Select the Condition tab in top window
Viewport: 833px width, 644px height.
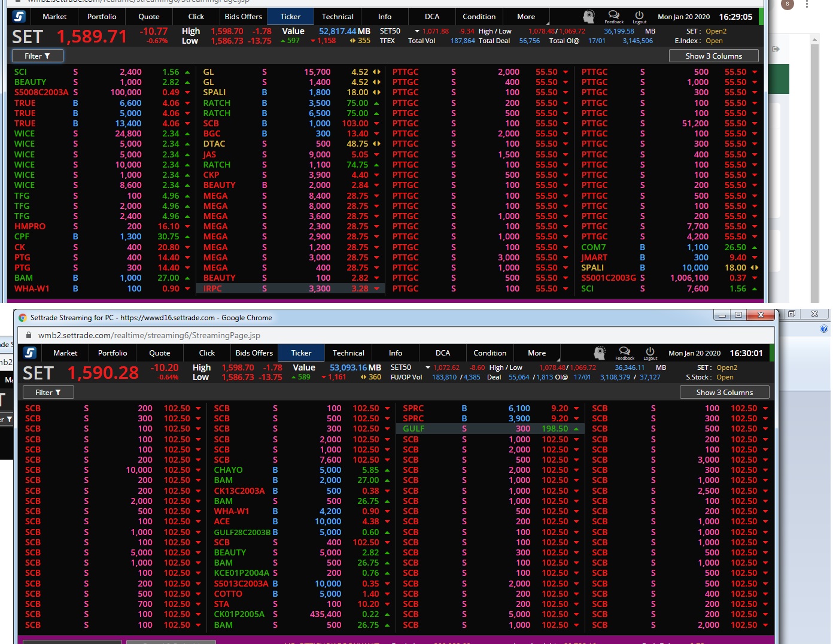click(479, 17)
